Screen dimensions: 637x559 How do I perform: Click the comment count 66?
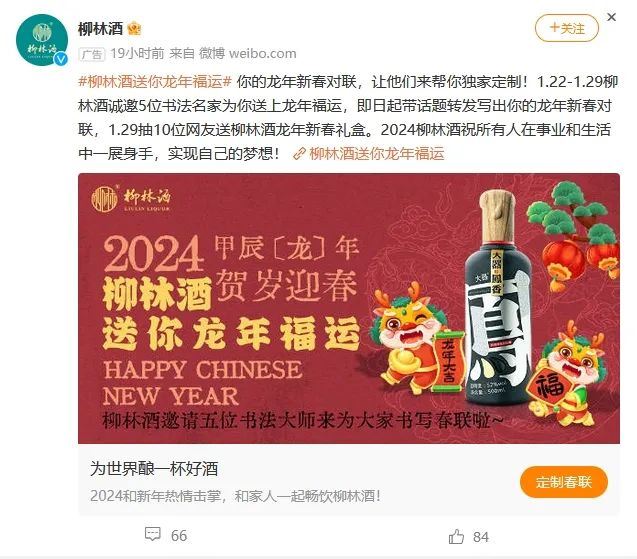(x=179, y=536)
